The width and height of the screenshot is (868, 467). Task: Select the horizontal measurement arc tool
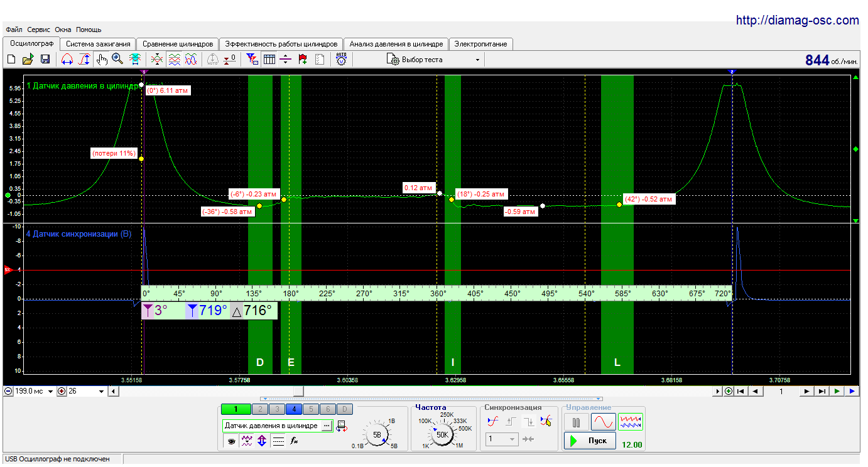pyautogui.click(x=67, y=59)
